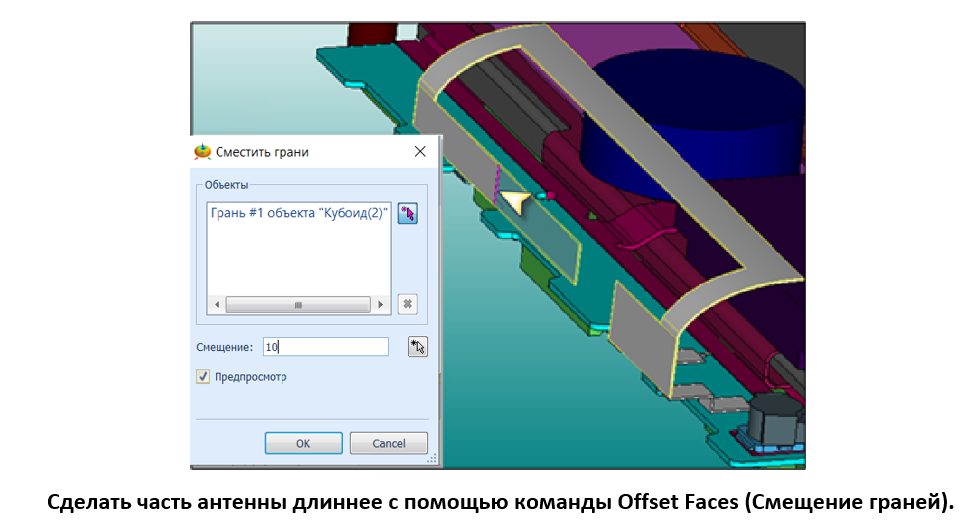Select Грань #1 объекта Кубоид(2) entry

click(x=298, y=213)
